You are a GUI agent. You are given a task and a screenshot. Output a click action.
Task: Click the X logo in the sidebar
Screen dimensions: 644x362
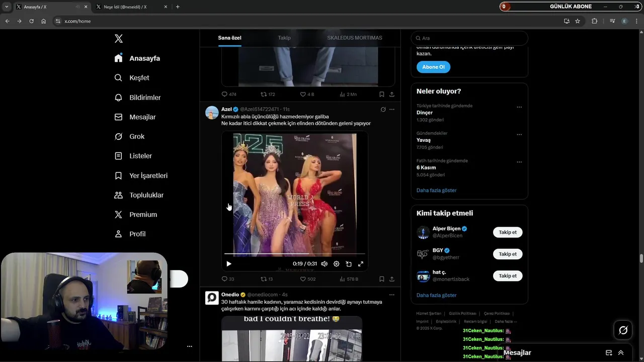[119, 39]
